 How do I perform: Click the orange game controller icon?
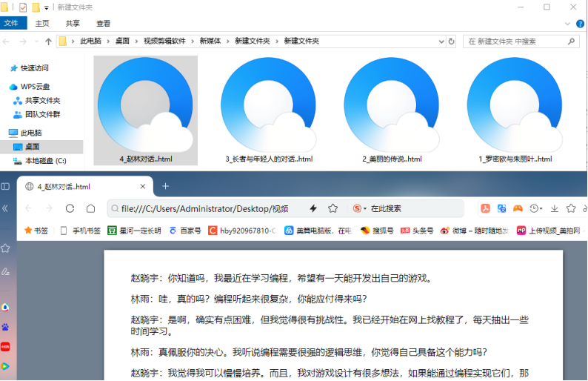click(518, 208)
